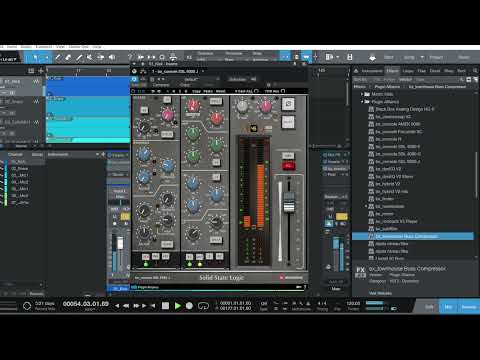
Task: Open the Transport menu in the menu bar
Action: tap(44, 47)
